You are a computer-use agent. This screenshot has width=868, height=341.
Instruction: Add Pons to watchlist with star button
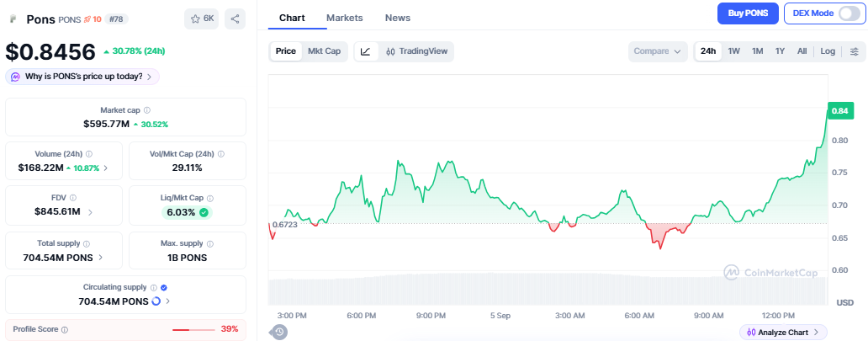pyautogui.click(x=202, y=19)
